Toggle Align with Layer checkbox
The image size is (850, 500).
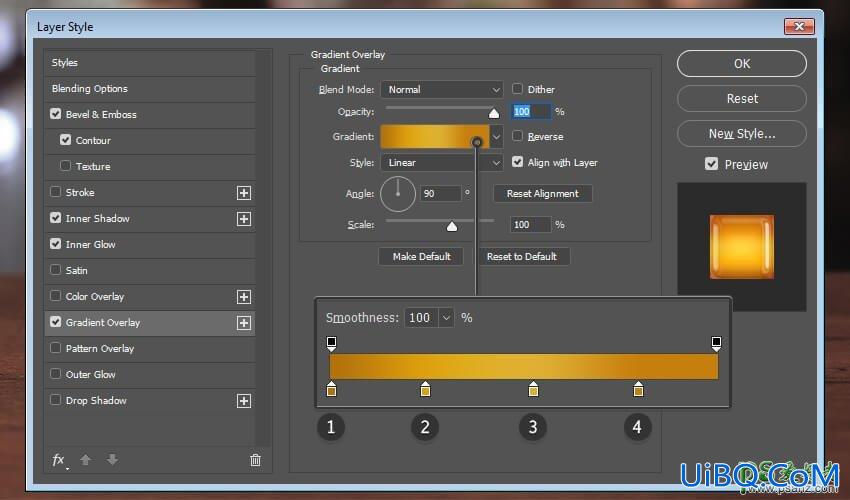click(x=518, y=162)
